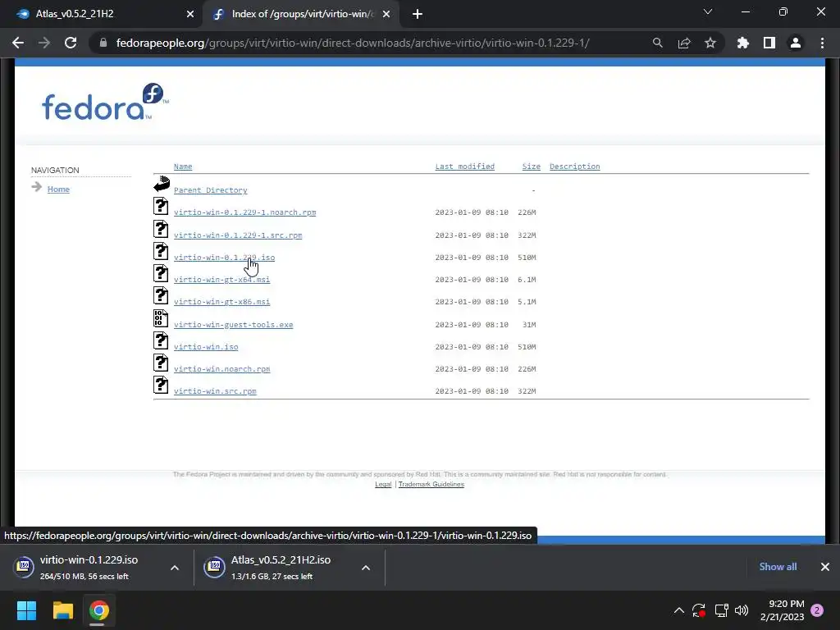Download virtio-win-0.1.229-1.src.rpm
840x630 pixels.
pyautogui.click(x=238, y=235)
